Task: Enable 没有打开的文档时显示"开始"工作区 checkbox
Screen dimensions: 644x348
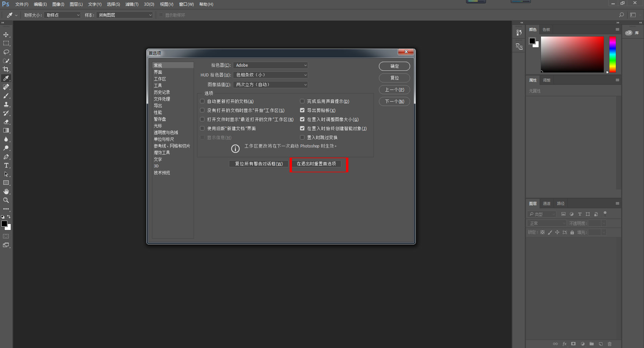Action: (x=202, y=110)
